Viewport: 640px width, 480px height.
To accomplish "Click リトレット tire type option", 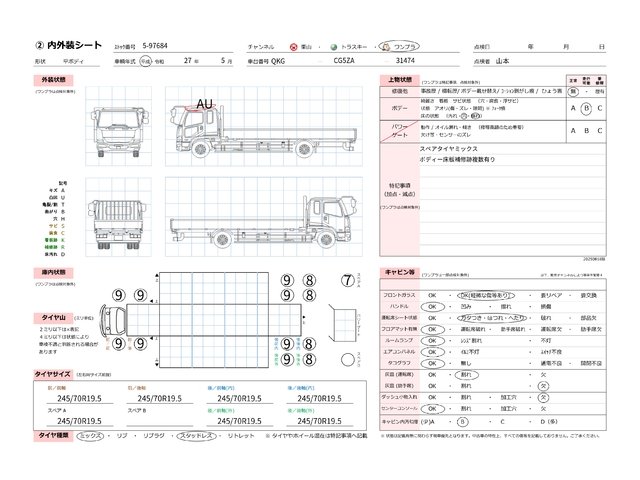I will 241,436.
